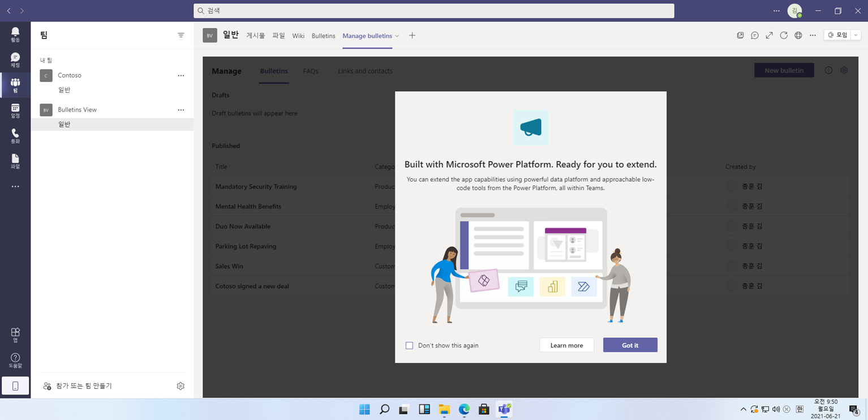This screenshot has width=868, height=420.
Task: Open Microsoft Edge from taskbar
Action: pos(464,409)
